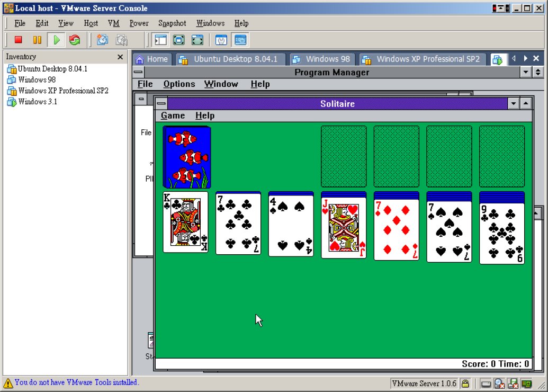Open the virtual machine settings wrench icon
Image resolution: width=548 pixels, height=392 pixels.
pyautogui.click(x=221, y=39)
